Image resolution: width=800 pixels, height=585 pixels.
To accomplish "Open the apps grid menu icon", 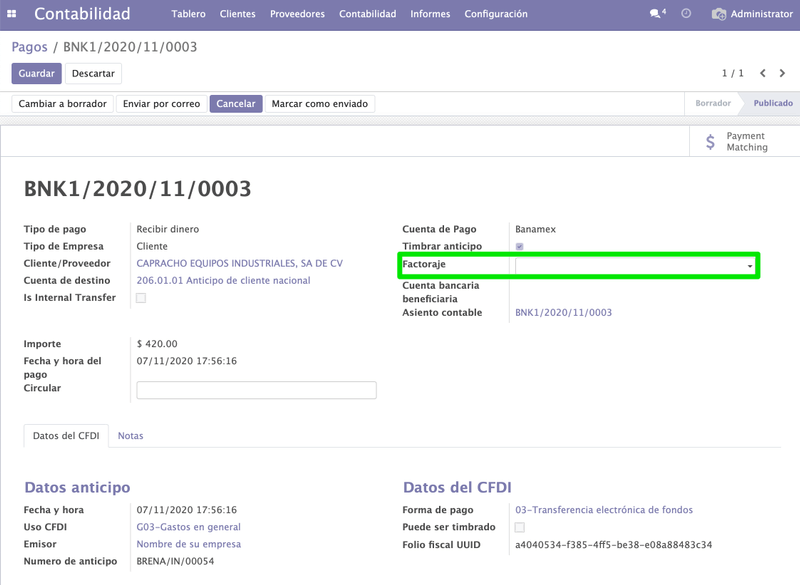I will tap(11, 14).
